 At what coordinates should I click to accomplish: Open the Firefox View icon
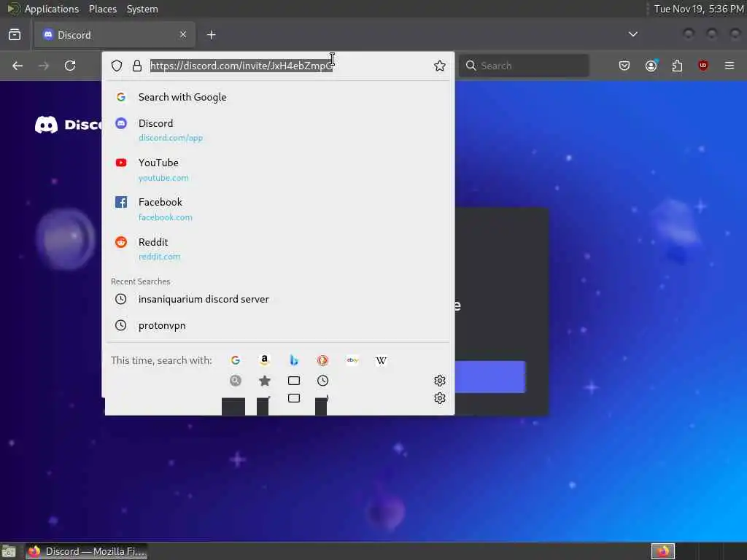(15, 35)
